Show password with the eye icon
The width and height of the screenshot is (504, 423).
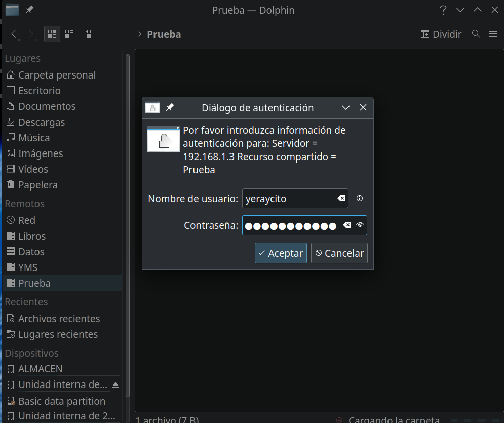point(360,225)
